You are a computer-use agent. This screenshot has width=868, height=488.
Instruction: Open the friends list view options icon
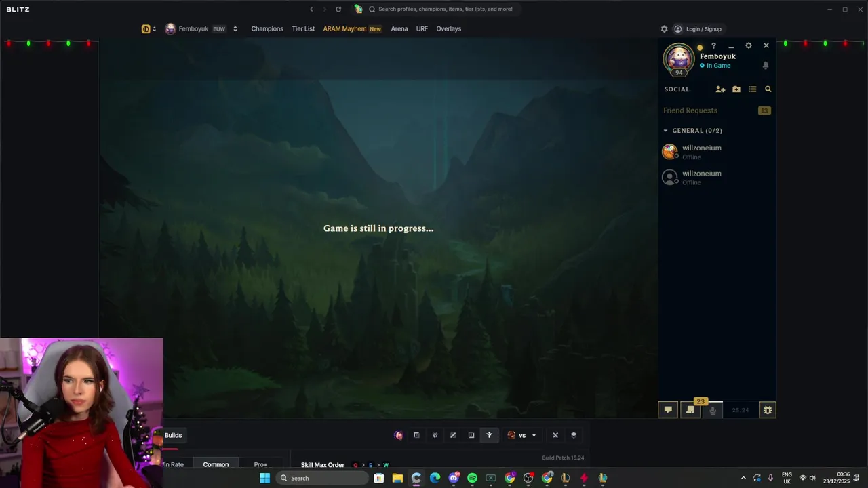click(752, 89)
